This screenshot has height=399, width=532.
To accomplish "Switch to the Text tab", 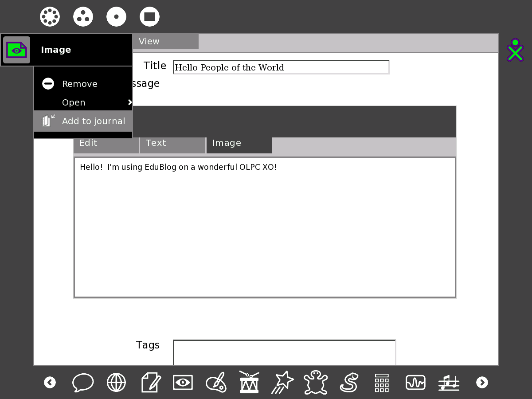I will click(x=172, y=143).
